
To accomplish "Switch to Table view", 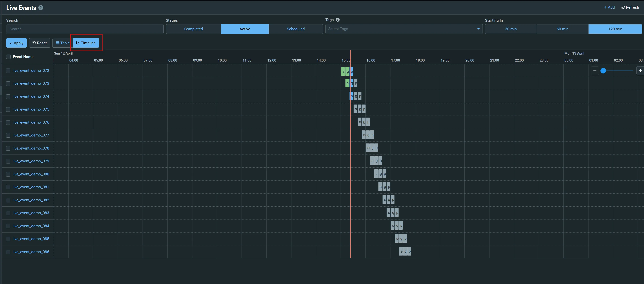I will pyautogui.click(x=63, y=43).
